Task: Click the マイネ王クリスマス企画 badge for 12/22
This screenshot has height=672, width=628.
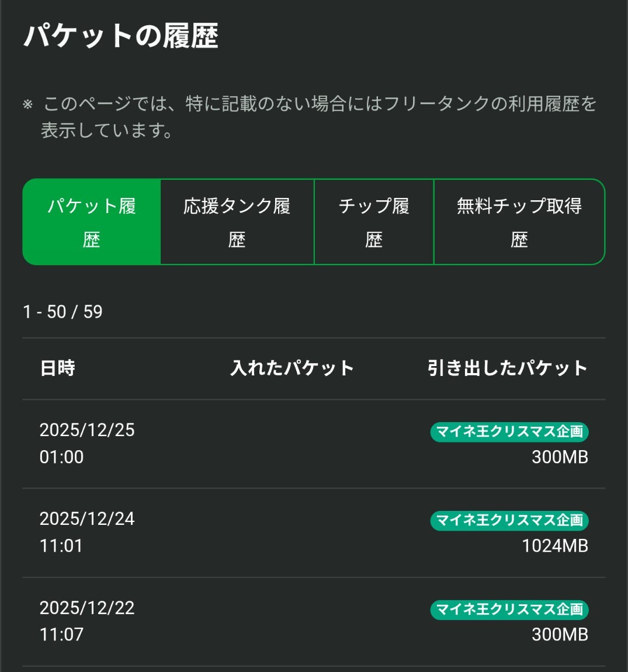Action: click(x=509, y=610)
